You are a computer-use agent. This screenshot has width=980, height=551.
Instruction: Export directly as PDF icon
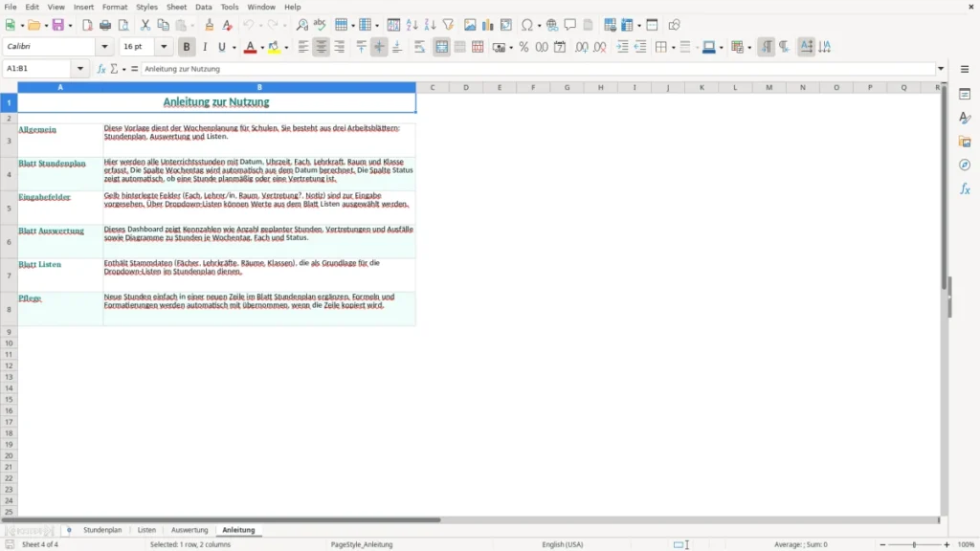[87, 25]
